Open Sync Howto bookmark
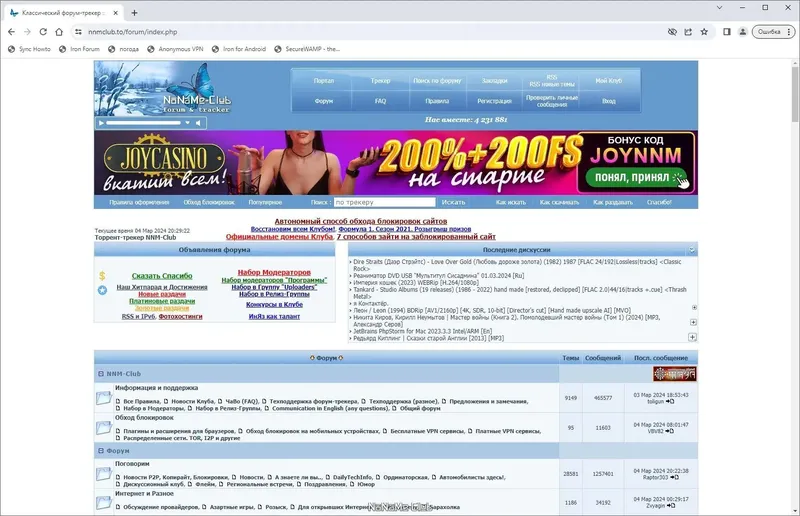 click(x=29, y=49)
